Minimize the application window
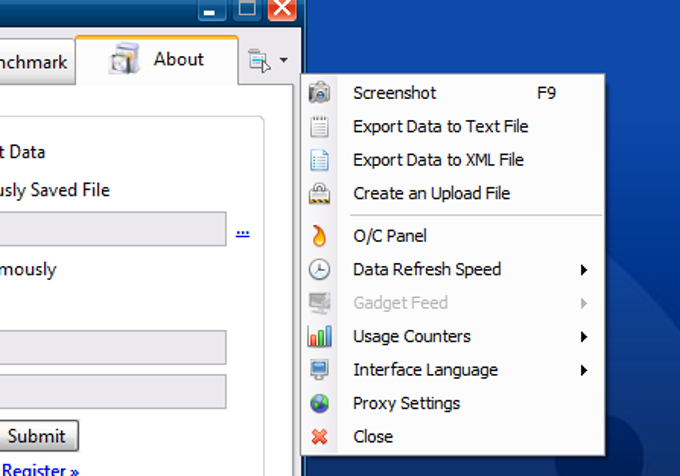 click(212, 9)
